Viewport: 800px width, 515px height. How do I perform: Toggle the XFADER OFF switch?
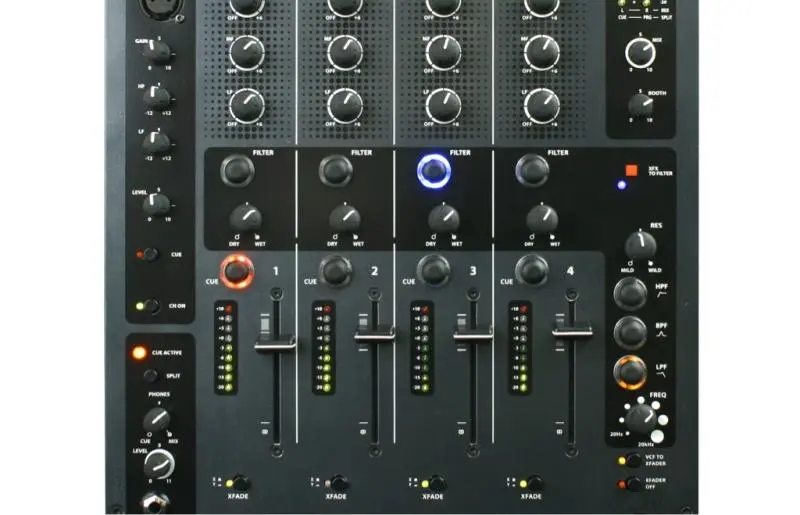[x=632, y=484]
